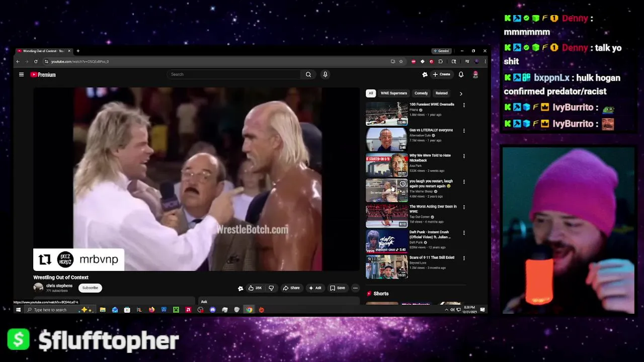Screen dimensions: 644x362
Task: Click the address bar URL
Action: [80, 61]
